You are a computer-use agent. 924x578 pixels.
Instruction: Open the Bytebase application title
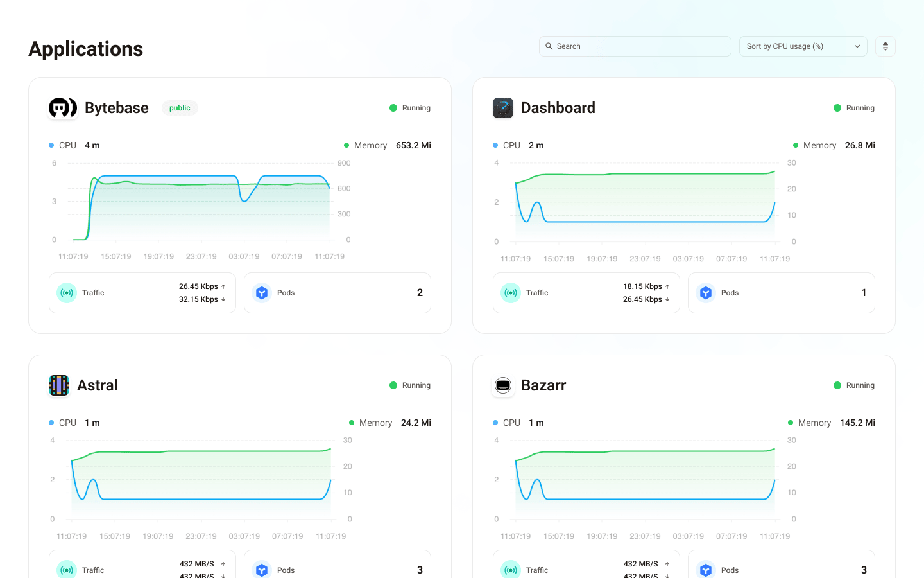click(x=117, y=108)
